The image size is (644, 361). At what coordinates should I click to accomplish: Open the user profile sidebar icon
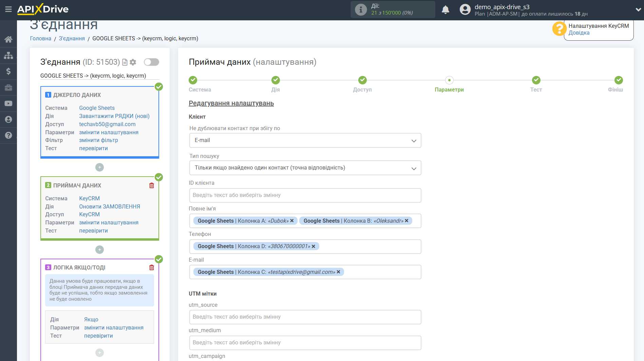coord(8,119)
